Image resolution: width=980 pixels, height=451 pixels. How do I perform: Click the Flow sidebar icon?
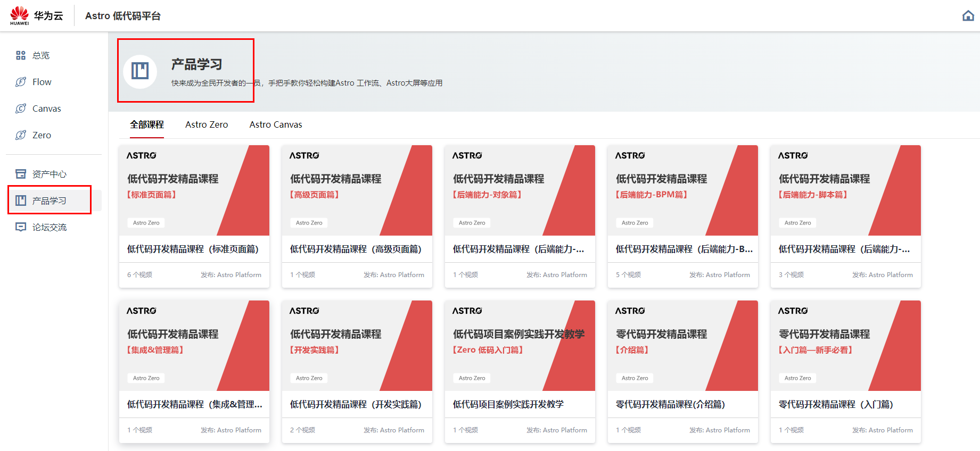21,82
